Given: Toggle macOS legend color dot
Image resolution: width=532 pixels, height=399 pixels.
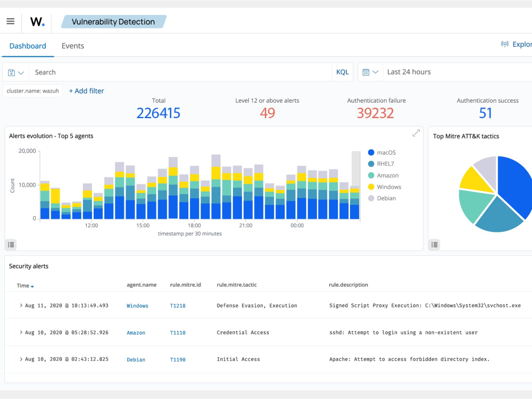Looking at the screenshot, I should click(x=371, y=153).
